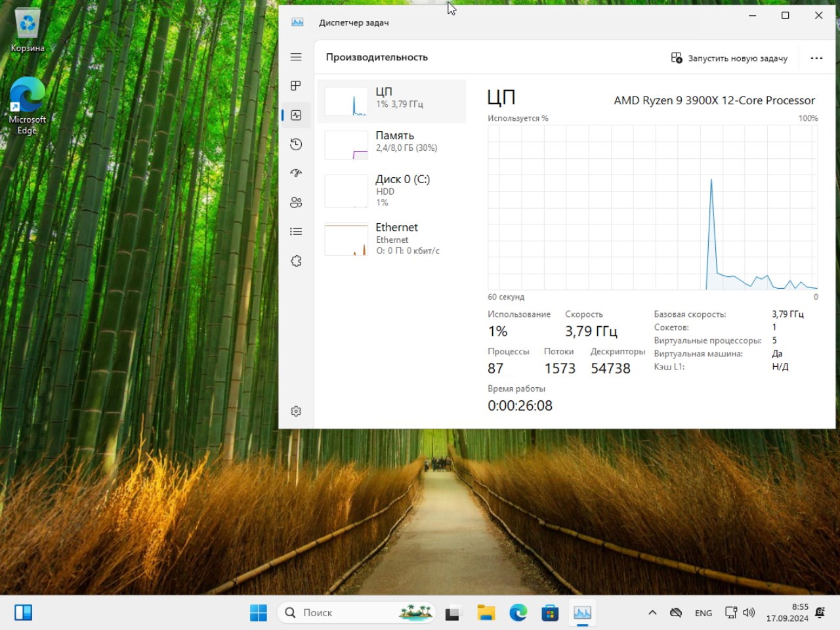Select the Память performance item
Screen dimensions: 840x630
coord(392,144)
